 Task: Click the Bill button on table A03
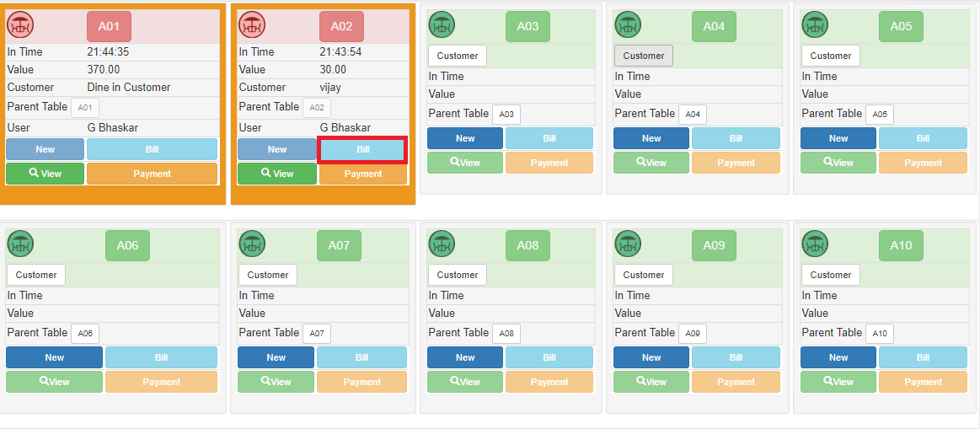[x=549, y=138]
